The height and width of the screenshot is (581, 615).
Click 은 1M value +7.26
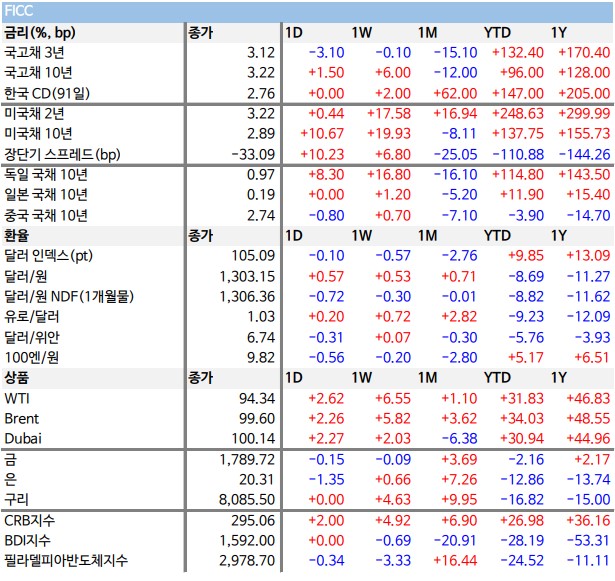(x=459, y=479)
